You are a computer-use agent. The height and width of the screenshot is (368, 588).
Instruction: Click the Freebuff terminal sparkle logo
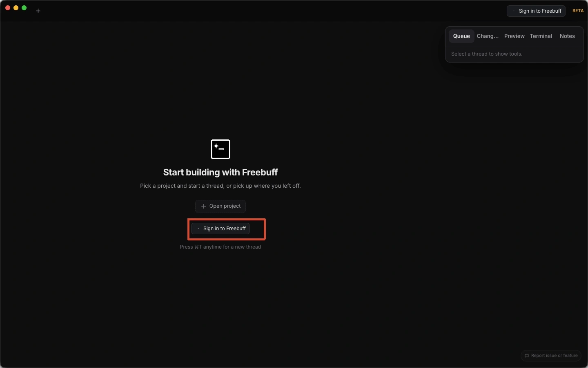pyautogui.click(x=220, y=149)
